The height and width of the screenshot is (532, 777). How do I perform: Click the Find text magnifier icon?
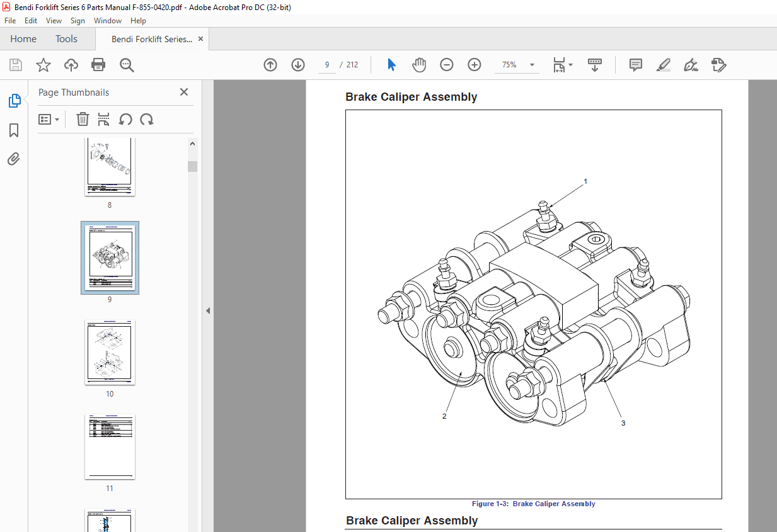[127, 65]
